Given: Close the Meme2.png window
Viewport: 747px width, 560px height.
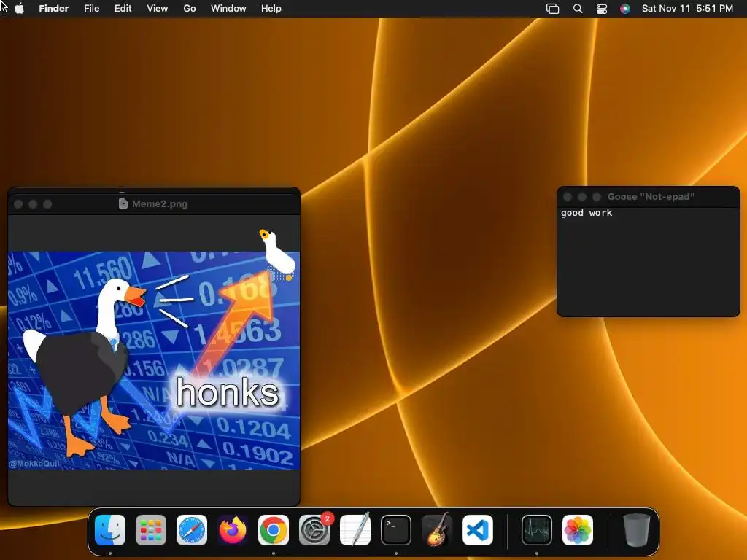Looking at the screenshot, I should click(x=18, y=204).
